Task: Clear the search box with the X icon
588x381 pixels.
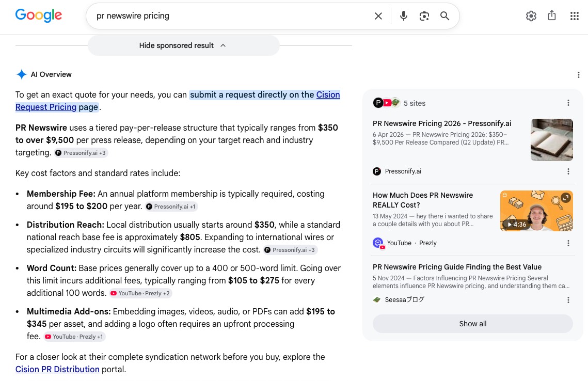Action: [x=378, y=16]
